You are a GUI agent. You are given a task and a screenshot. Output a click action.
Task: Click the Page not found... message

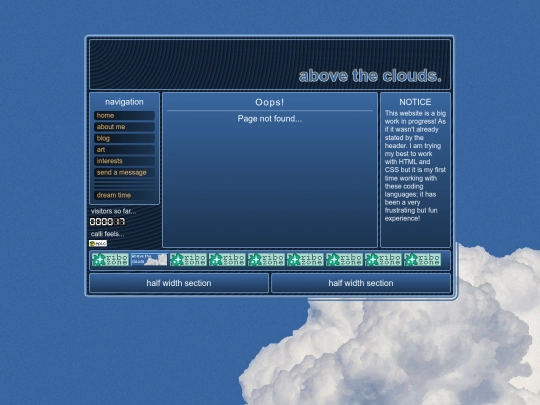coord(270,119)
